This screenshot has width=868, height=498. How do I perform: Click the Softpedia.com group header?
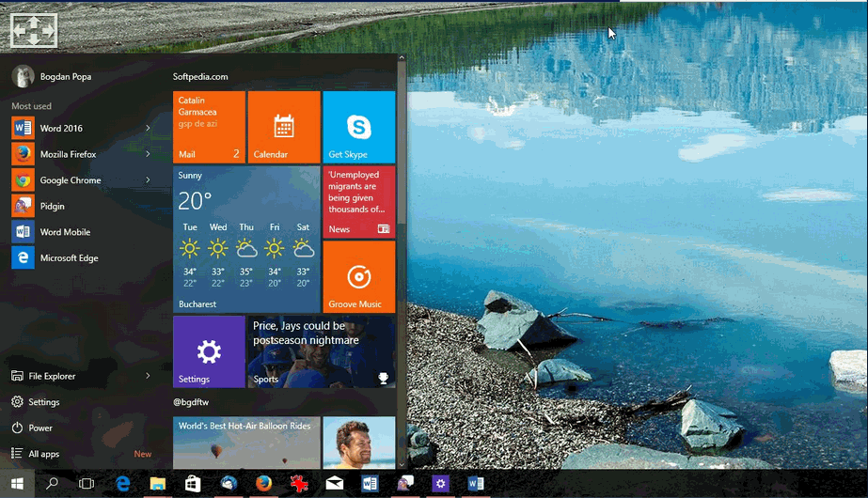[200, 76]
